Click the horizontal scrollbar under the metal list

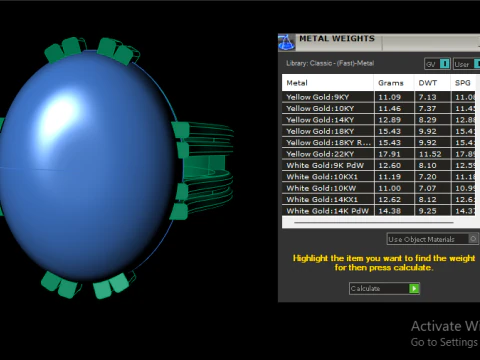pyautogui.click(x=374, y=222)
